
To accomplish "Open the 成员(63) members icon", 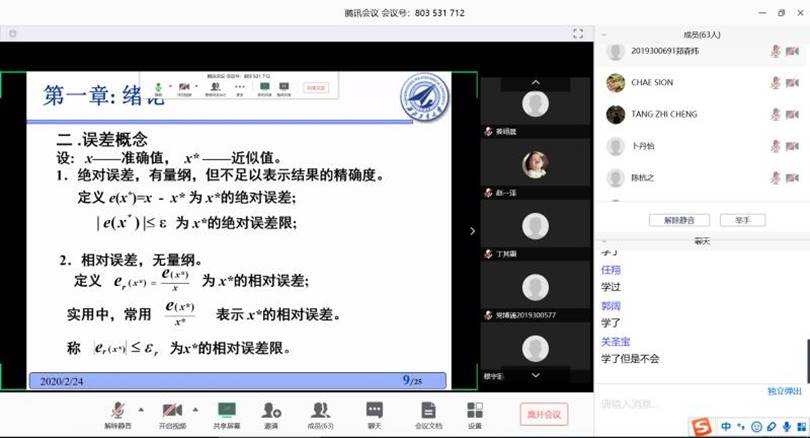I will [320, 410].
